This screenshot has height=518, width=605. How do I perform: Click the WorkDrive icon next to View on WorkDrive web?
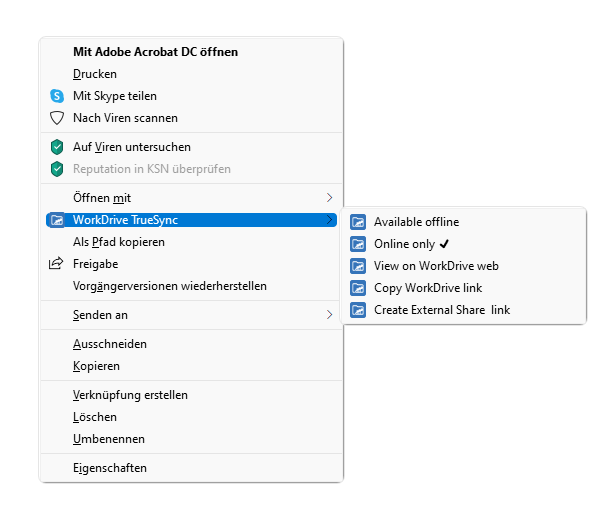[x=358, y=266]
